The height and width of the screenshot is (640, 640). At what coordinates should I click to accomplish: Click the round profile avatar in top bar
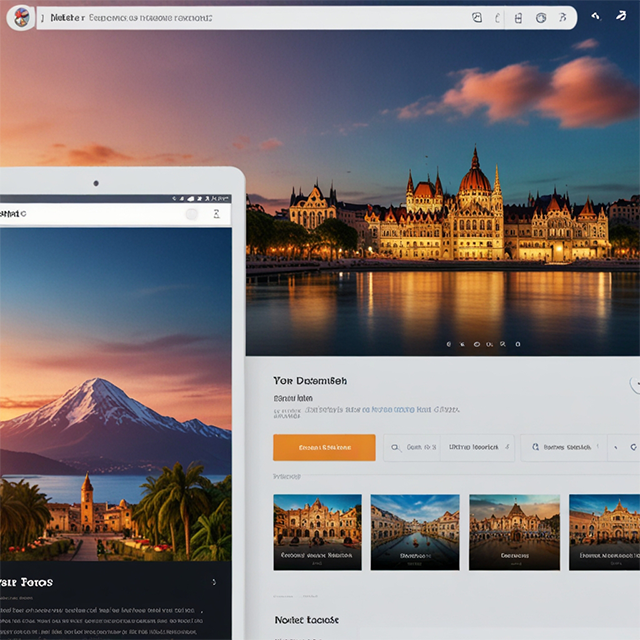(x=22, y=17)
